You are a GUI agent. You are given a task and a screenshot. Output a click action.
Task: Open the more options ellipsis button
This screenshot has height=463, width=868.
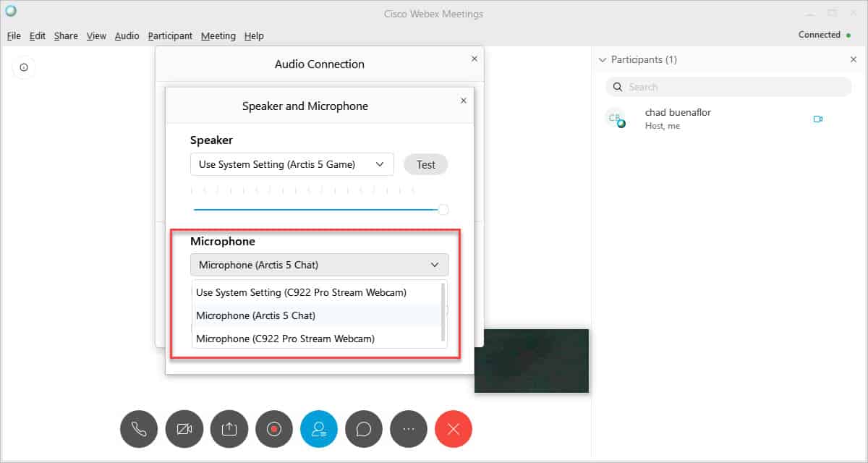click(x=409, y=429)
